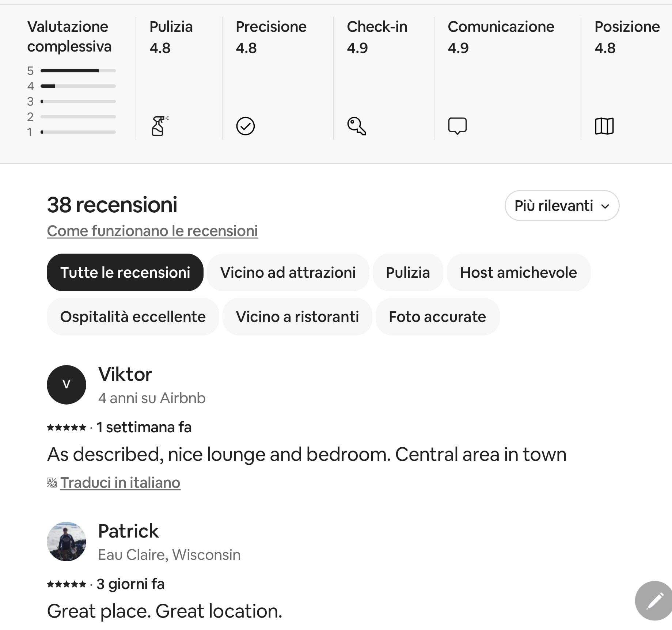Click the Posizione map icon
The height and width of the screenshot is (630, 672).
[x=604, y=126]
